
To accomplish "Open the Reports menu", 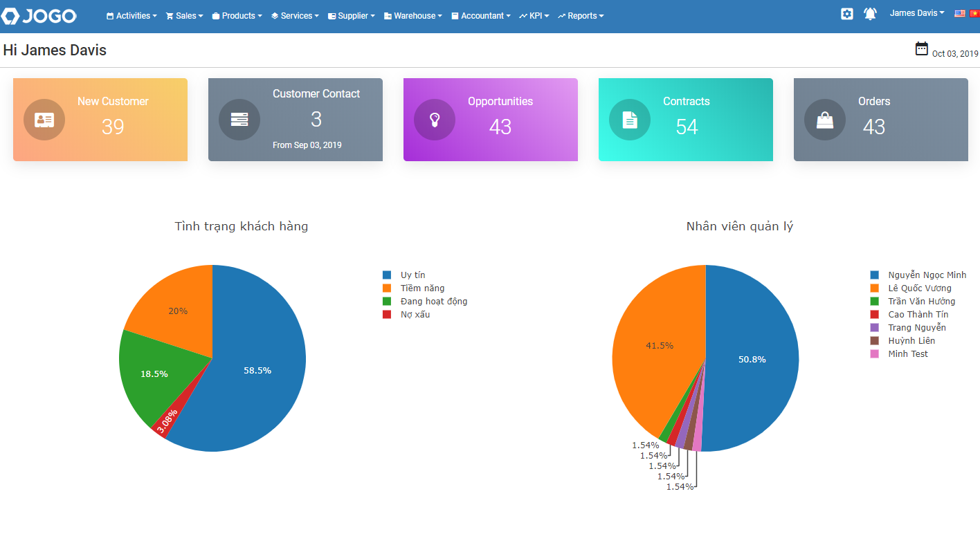I will (581, 16).
